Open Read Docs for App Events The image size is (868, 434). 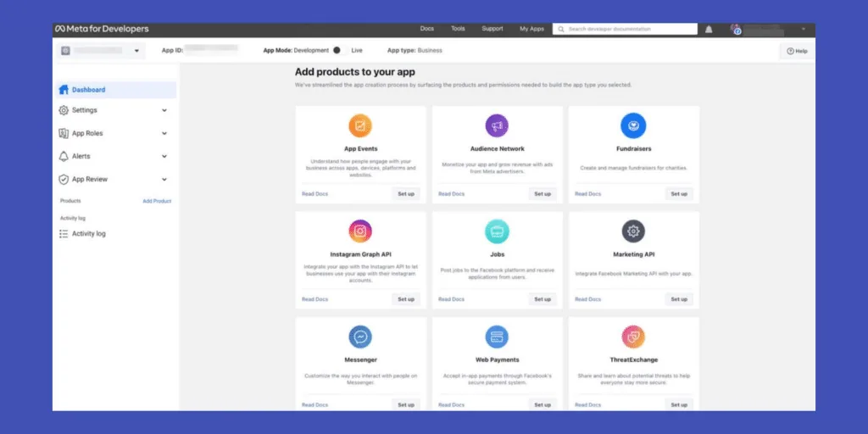point(315,194)
